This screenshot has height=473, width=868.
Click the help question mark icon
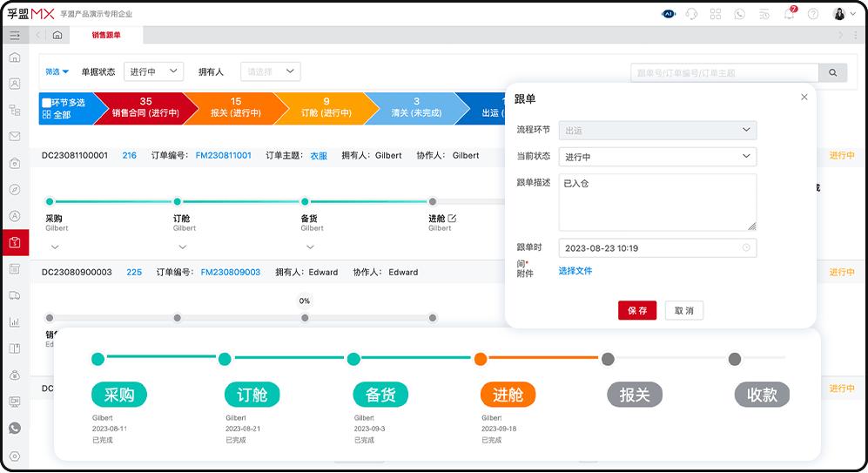pyautogui.click(x=813, y=14)
